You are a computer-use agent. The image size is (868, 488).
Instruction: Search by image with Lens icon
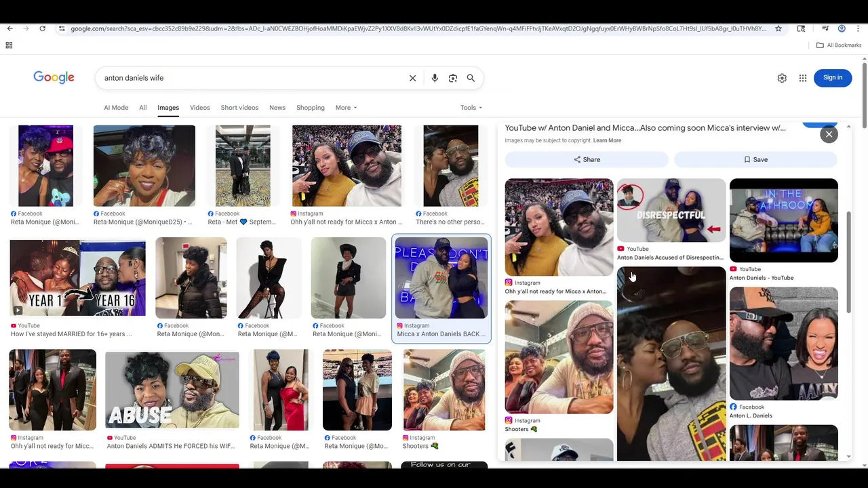pos(453,78)
